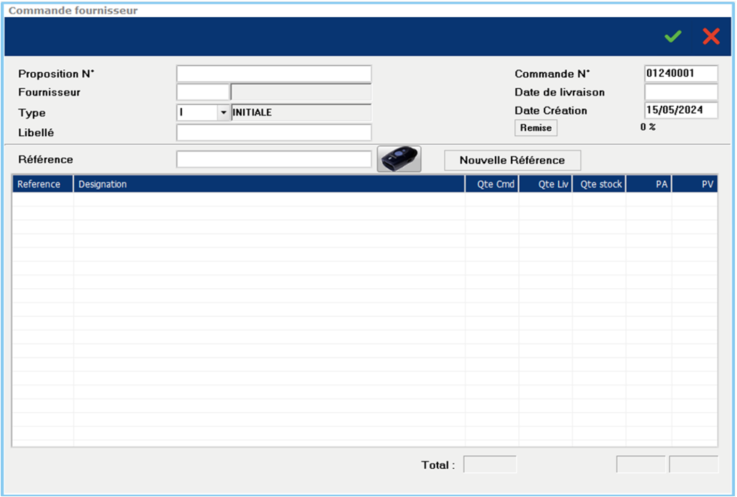Viewport: 737px width, 497px height.
Task: Click the Qte Cmd column header
Action: click(x=492, y=184)
